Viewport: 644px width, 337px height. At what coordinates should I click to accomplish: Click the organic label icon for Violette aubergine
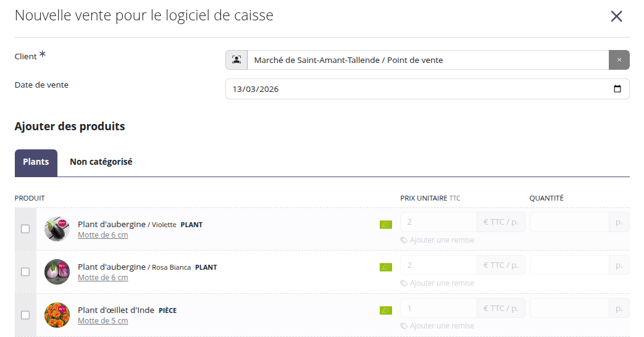coord(386,225)
